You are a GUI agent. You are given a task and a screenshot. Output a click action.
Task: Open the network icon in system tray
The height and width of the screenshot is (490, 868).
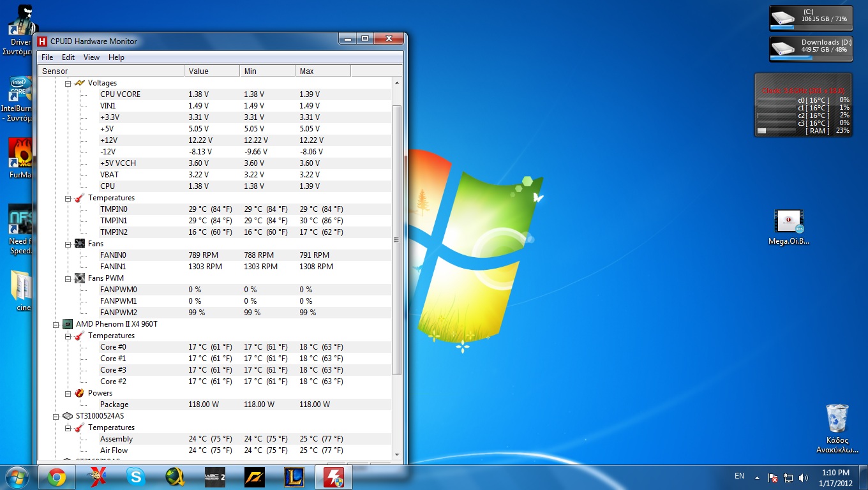(x=788, y=477)
